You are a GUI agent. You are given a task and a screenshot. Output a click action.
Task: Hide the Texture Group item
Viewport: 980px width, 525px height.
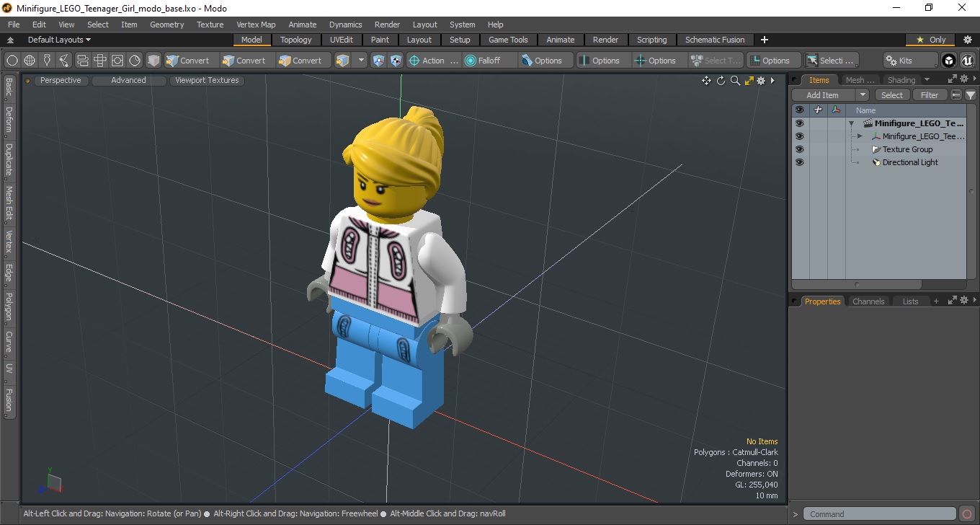click(x=799, y=149)
